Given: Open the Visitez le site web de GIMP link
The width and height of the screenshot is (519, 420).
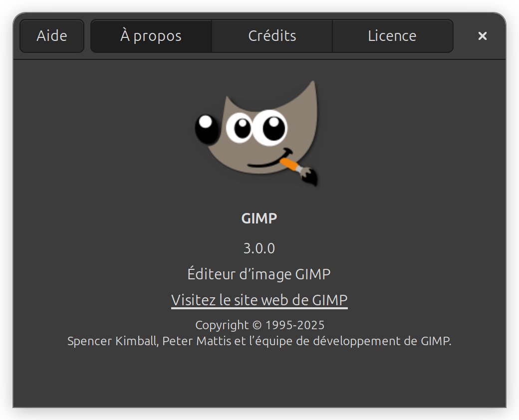Looking at the screenshot, I should pos(259,300).
